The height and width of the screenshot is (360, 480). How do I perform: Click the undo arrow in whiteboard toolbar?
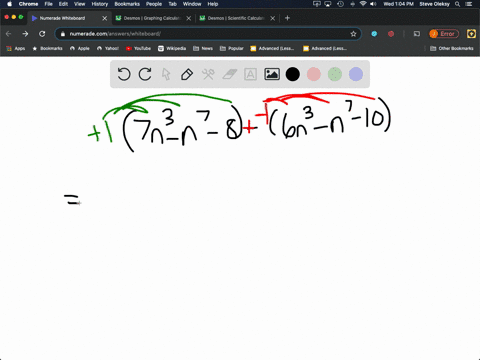click(124, 74)
